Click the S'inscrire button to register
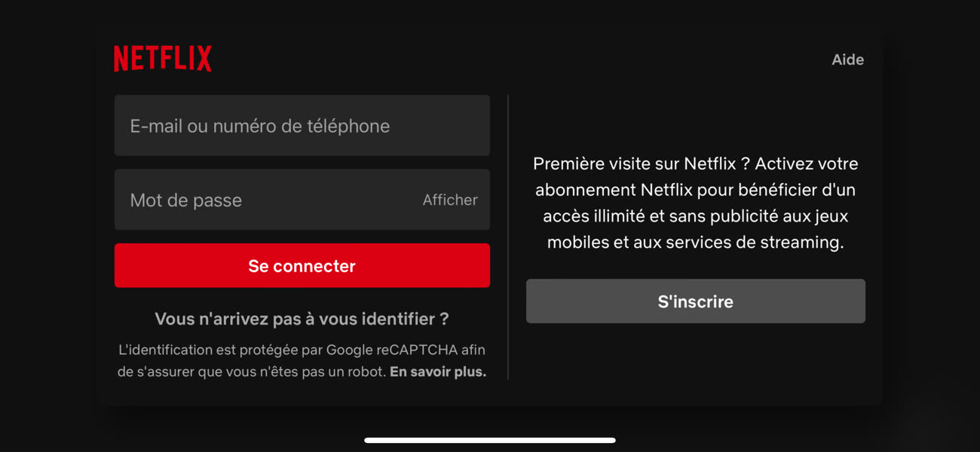The width and height of the screenshot is (980, 452). click(x=695, y=301)
